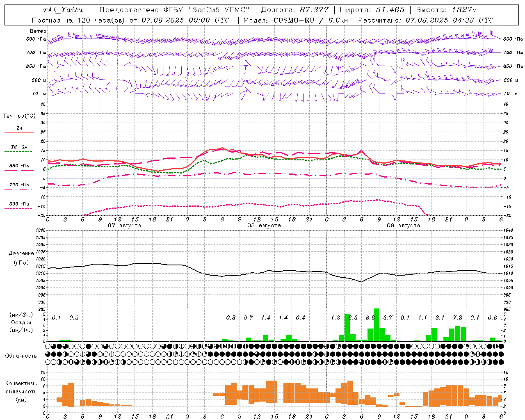Image resolution: width=525 pixels, height=420 pixels.
Task: Click the Тем-ра(°C) axis title
Action: tap(19, 116)
